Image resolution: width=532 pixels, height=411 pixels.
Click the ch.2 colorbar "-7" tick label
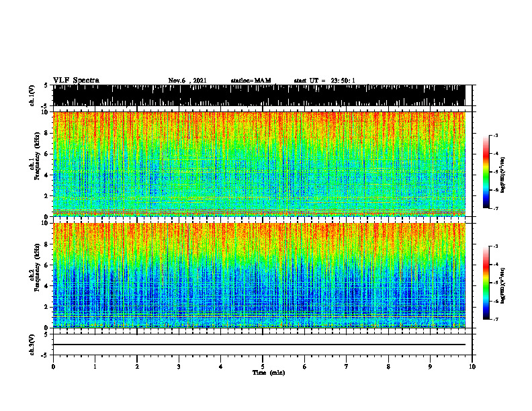(496, 319)
